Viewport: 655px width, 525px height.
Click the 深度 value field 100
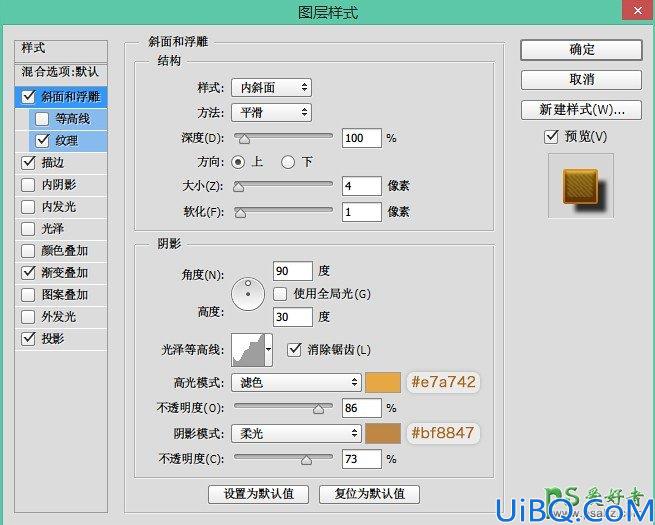coord(362,138)
